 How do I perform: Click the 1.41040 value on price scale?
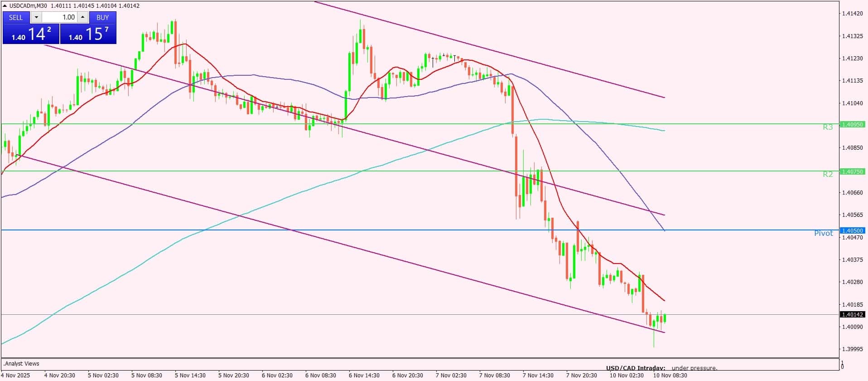pyautogui.click(x=852, y=103)
